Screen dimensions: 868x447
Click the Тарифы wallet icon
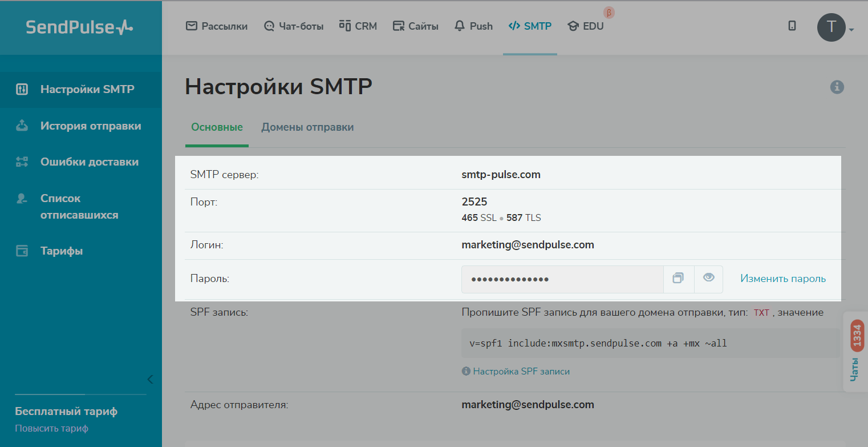click(x=22, y=251)
